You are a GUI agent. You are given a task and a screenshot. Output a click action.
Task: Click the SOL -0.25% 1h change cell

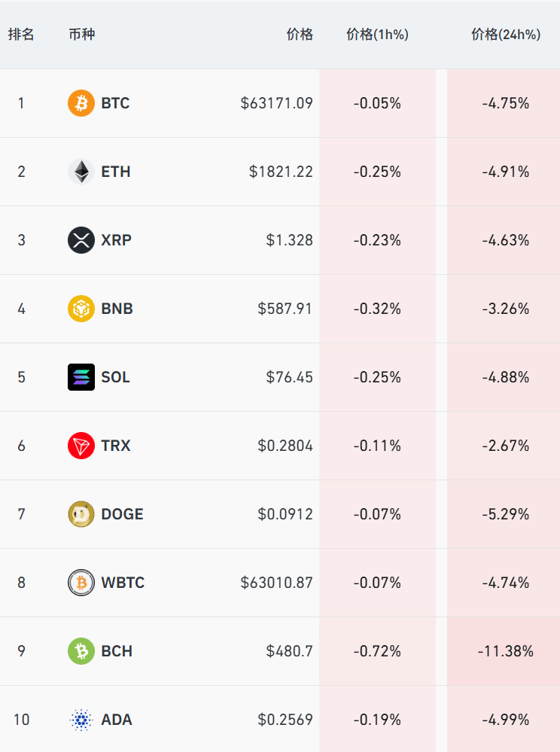tap(377, 377)
